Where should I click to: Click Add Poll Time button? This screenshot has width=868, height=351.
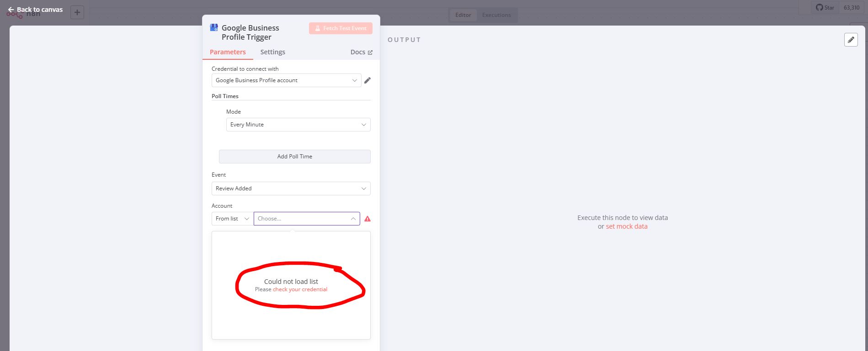(x=295, y=157)
